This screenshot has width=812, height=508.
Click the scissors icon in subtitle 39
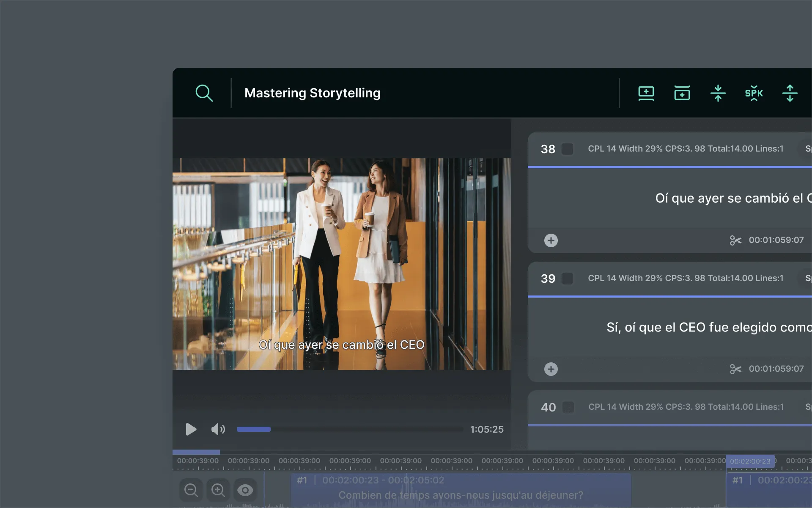pyautogui.click(x=735, y=369)
